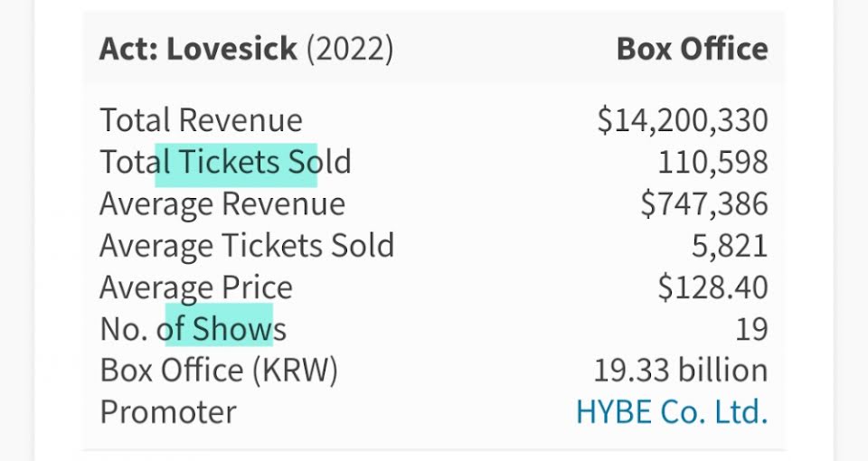
Task: Click the $128.40 average price value
Action: [x=712, y=287]
